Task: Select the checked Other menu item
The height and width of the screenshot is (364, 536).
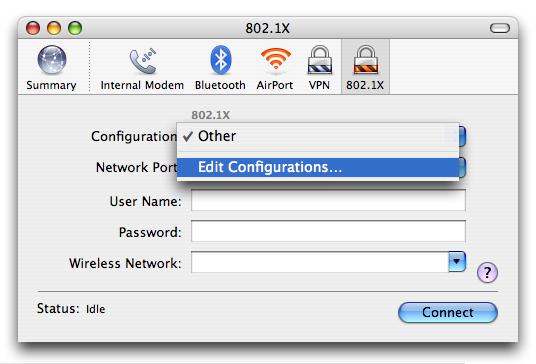Action: 318,136
